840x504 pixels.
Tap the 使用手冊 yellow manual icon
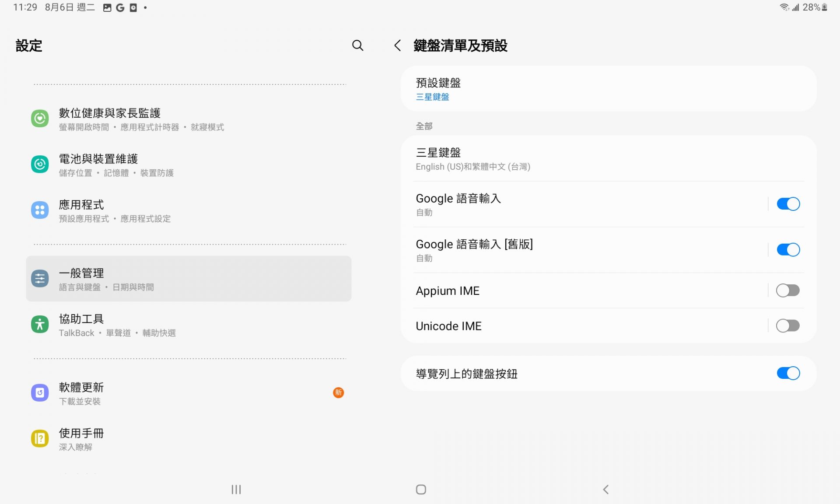click(40, 439)
